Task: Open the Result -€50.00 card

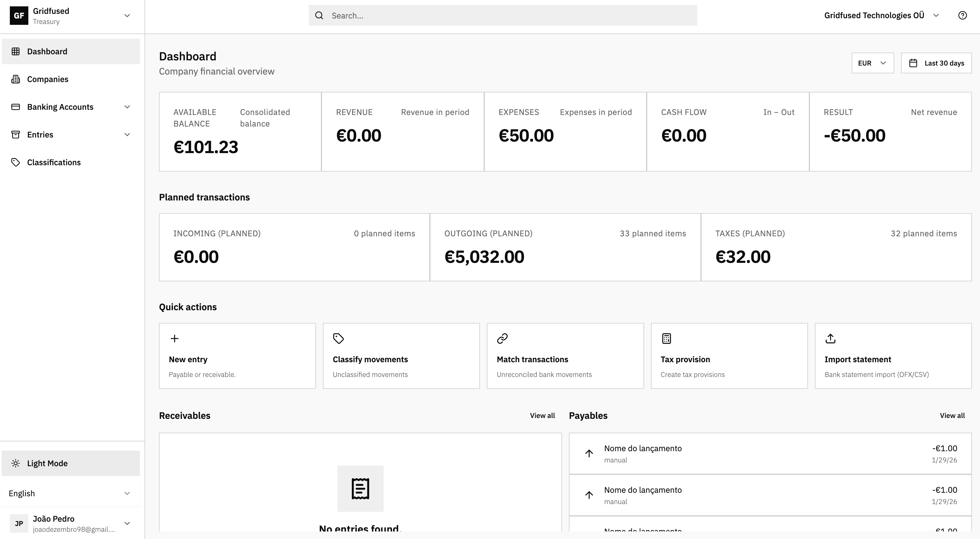Action: (891, 131)
